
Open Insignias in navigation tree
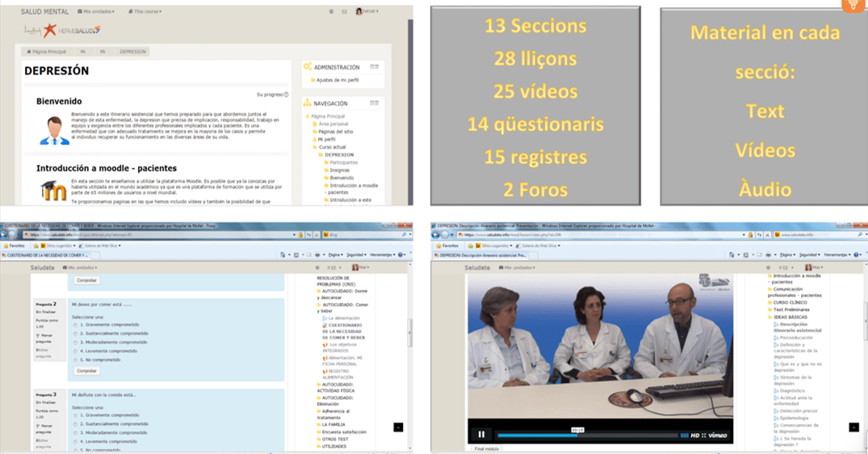(339, 170)
